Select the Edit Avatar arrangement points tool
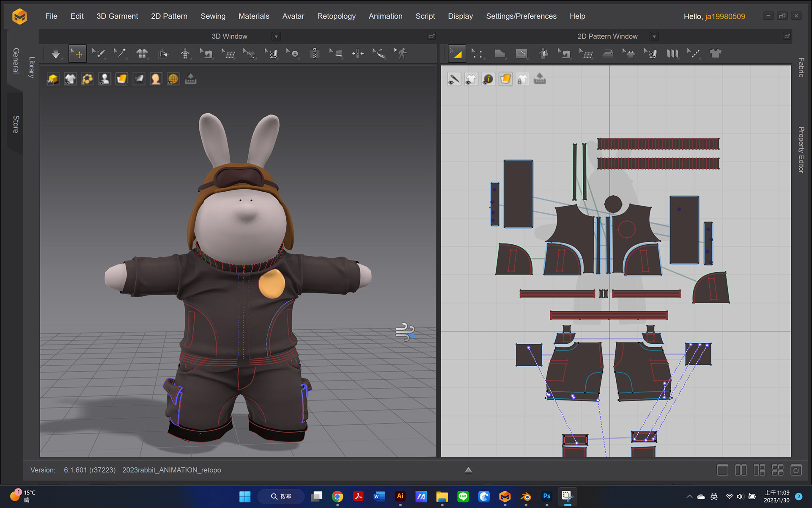The width and height of the screenshot is (812, 508). pos(185,54)
